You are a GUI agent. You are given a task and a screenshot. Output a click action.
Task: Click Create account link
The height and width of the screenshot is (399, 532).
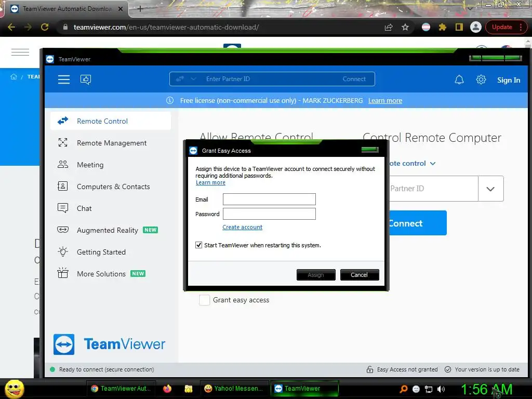[x=242, y=227]
